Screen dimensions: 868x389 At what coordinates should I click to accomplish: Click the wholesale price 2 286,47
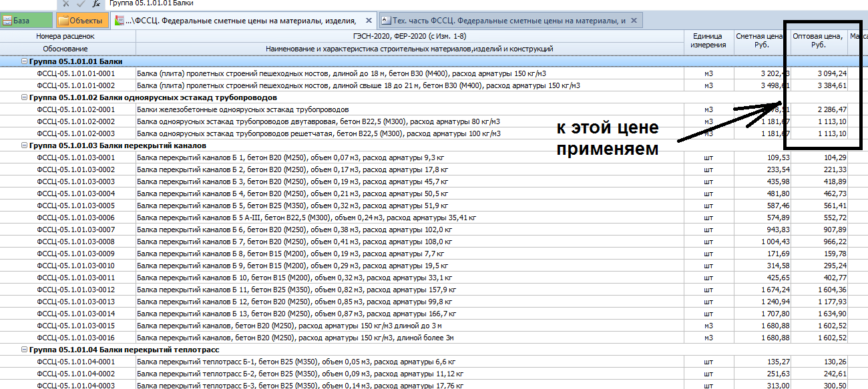coord(832,109)
